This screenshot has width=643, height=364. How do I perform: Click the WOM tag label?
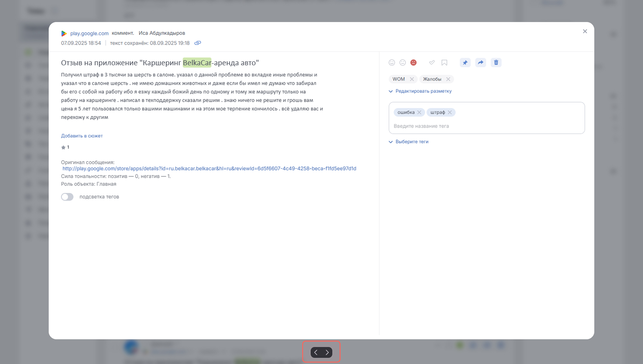(399, 79)
